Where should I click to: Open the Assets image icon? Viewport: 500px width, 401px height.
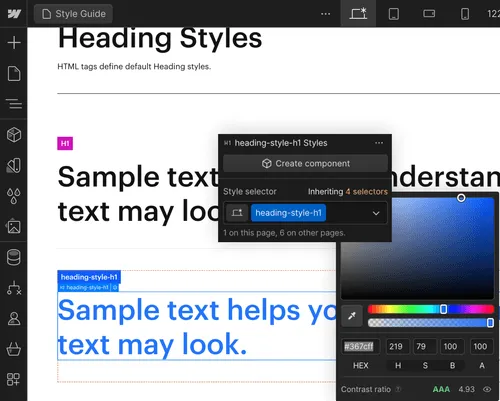14,227
